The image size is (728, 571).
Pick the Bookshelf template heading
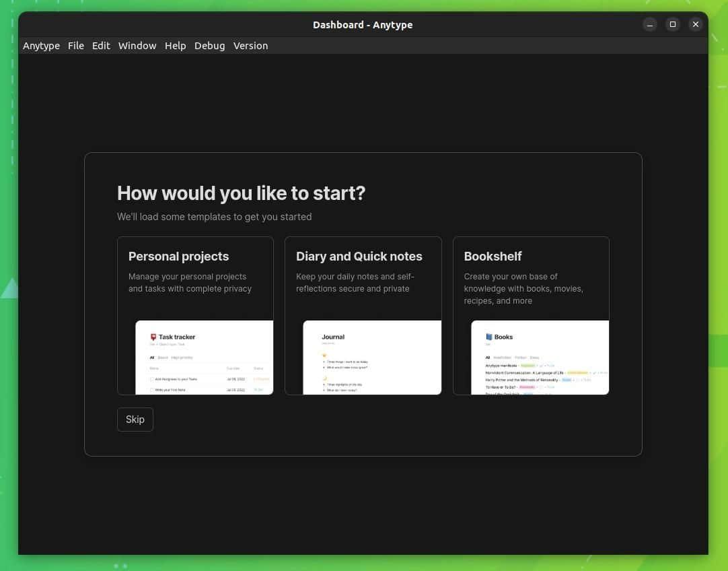[493, 257]
